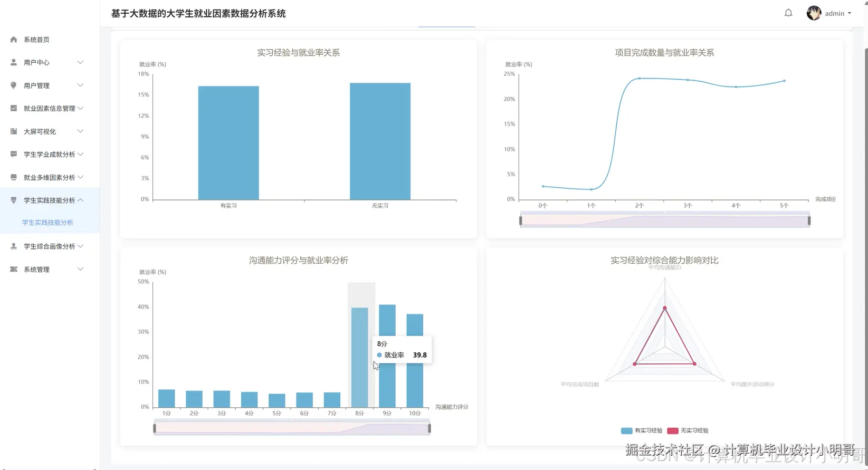Screen dimensions: 868x470
Task: Click the icon beside 学生综合画像分析
Action: tap(14, 246)
